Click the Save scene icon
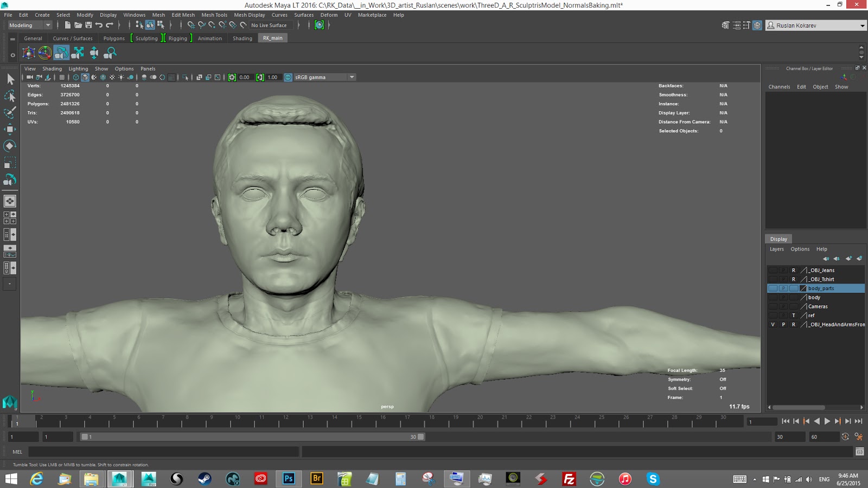The width and height of the screenshot is (868, 488). 88,25
